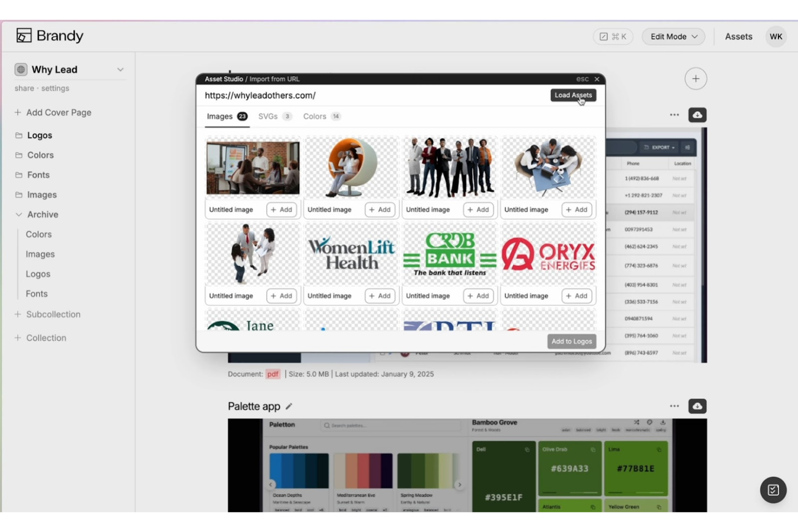Add the three people standing image
Viewport: 798px width, 532px height.
pos(281,296)
